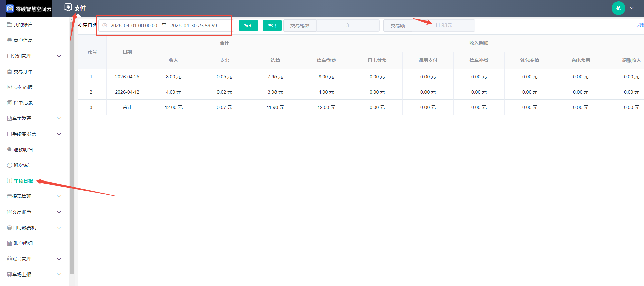Click the 停车缴费 column header
This screenshot has height=286, width=644.
click(x=326, y=60)
